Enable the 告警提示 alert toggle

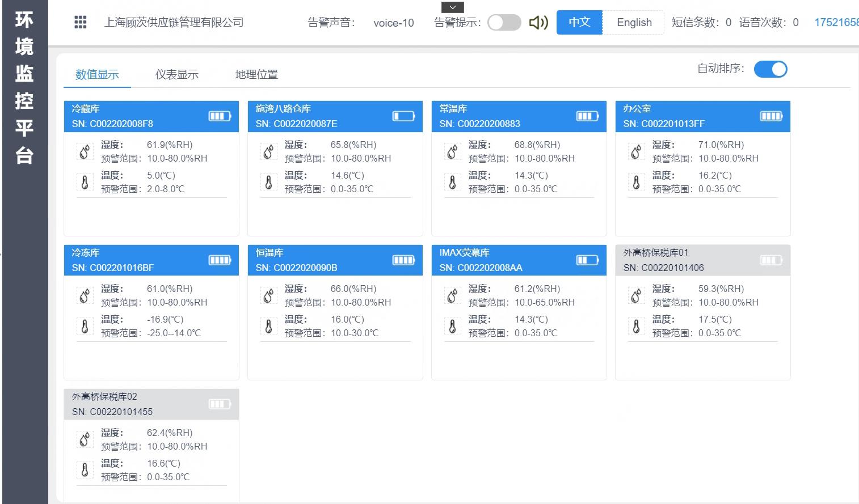coord(504,23)
